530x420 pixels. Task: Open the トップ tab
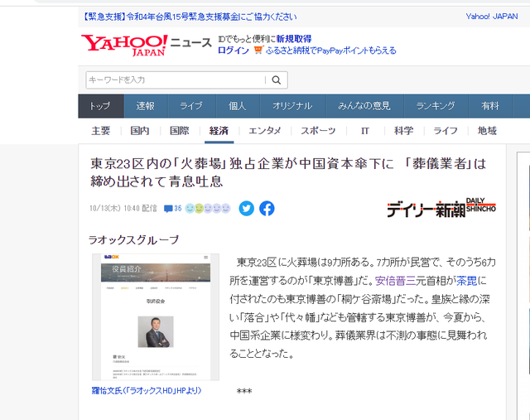click(x=101, y=106)
